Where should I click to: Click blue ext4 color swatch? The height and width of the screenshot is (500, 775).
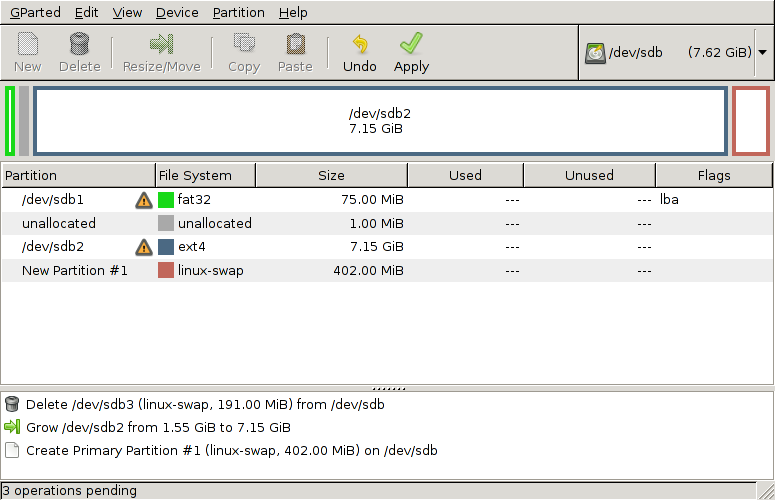tap(166, 247)
